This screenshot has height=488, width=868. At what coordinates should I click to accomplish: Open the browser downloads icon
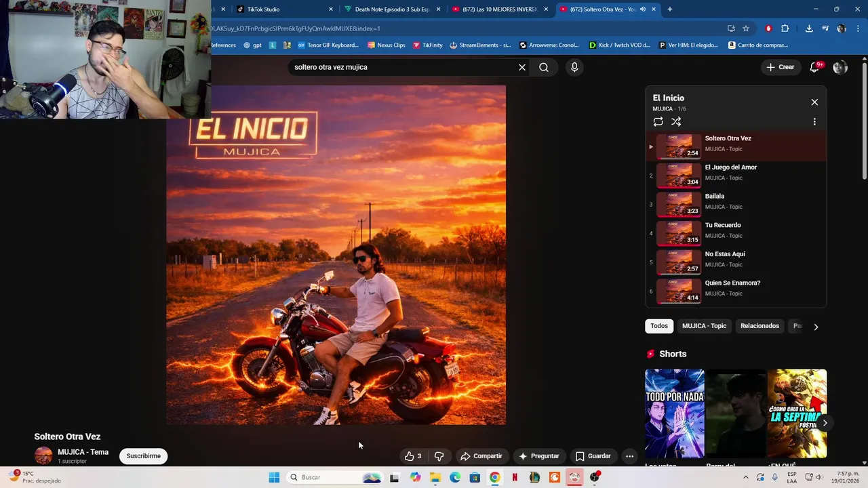pyautogui.click(x=809, y=28)
